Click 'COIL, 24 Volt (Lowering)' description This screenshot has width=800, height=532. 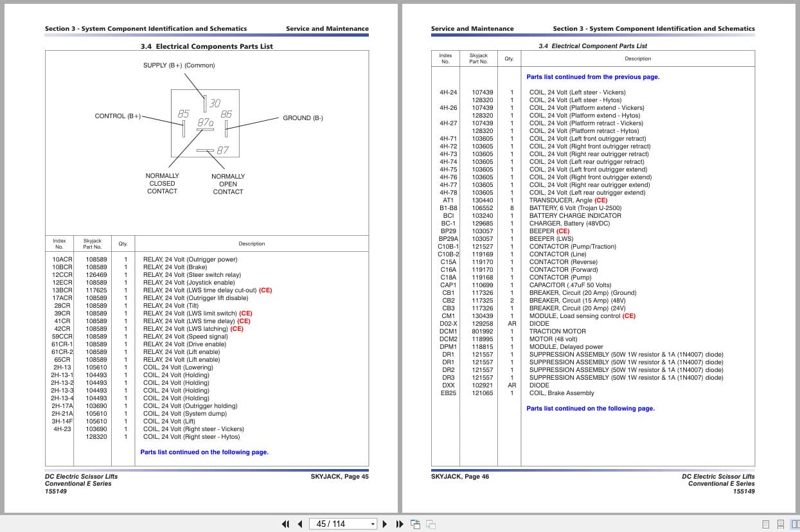[178, 368]
